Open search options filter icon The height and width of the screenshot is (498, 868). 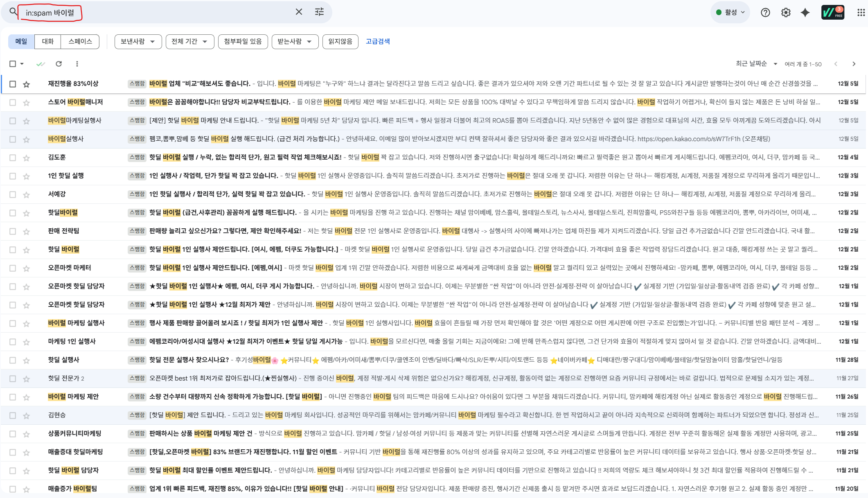click(319, 12)
